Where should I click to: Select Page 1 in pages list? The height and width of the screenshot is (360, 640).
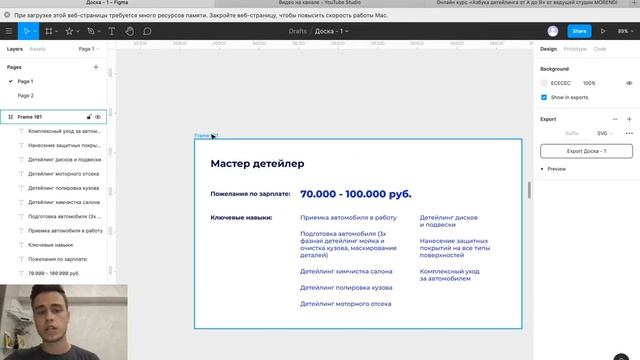25,81
